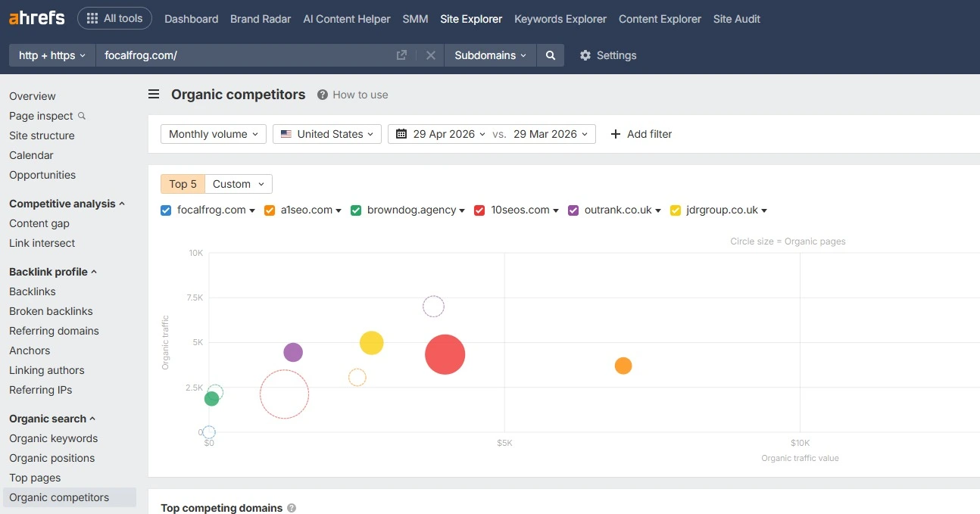This screenshot has height=514, width=980.
Task: Open Keywords Explorer in top navigation
Action: click(560, 19)
